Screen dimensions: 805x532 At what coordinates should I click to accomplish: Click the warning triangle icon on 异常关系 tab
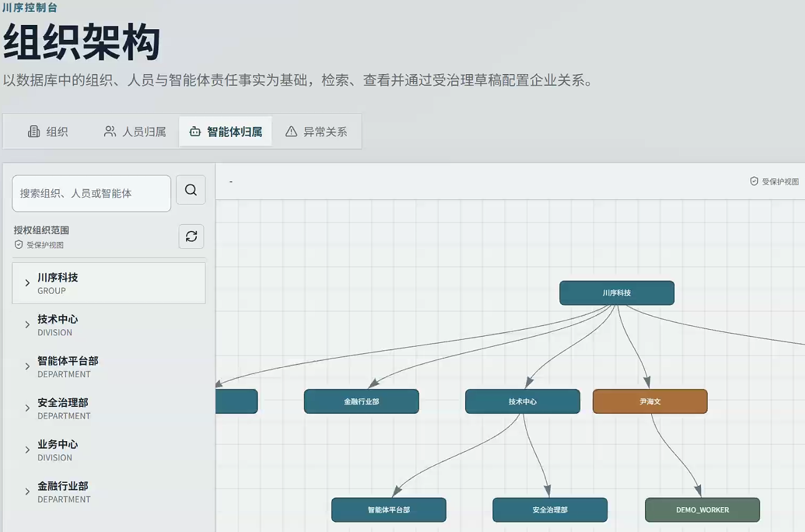[291, 131]
